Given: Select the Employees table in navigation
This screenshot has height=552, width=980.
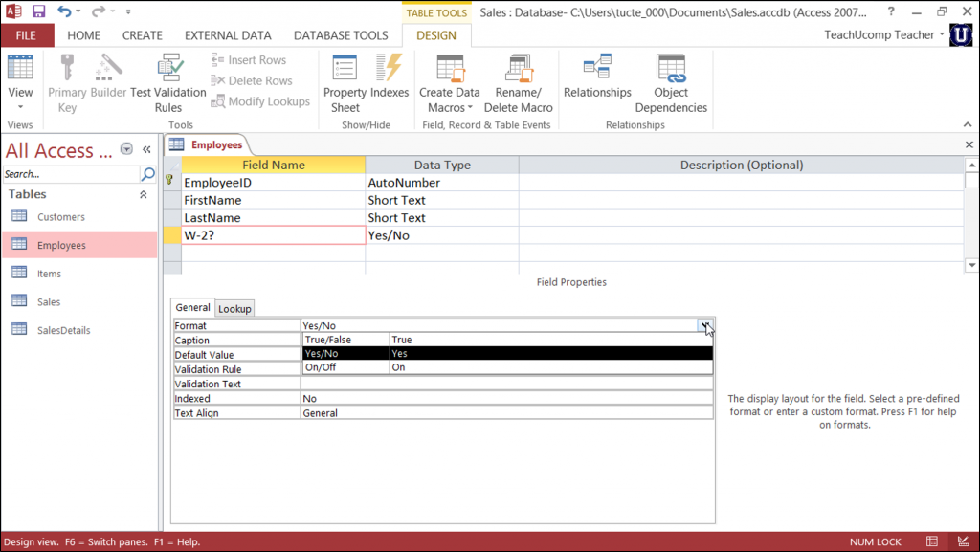Looking at the screenshot, I should click(79, 245).
